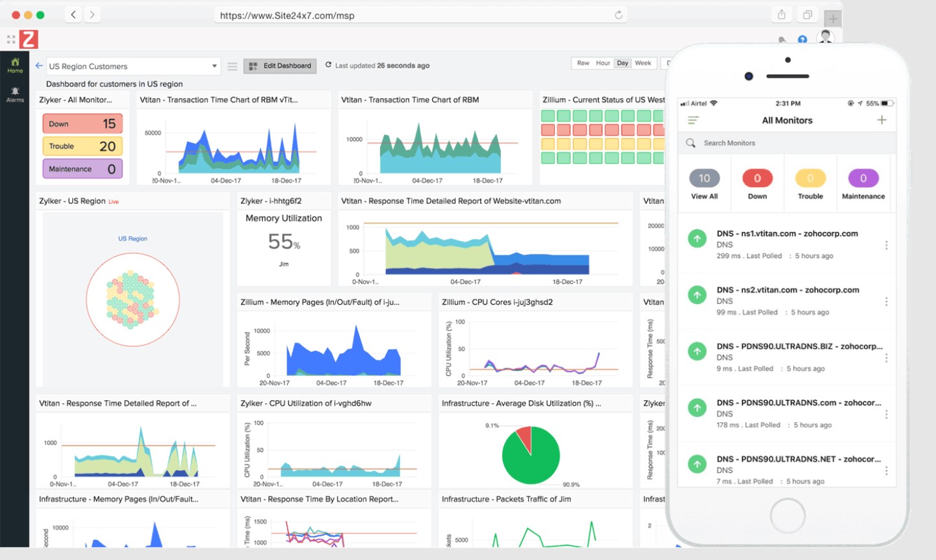This screenshot has height=560, width=936.
Task: Click the red Z Site24x7 logo
Action: pyautogui.click(x=29, y=40)
